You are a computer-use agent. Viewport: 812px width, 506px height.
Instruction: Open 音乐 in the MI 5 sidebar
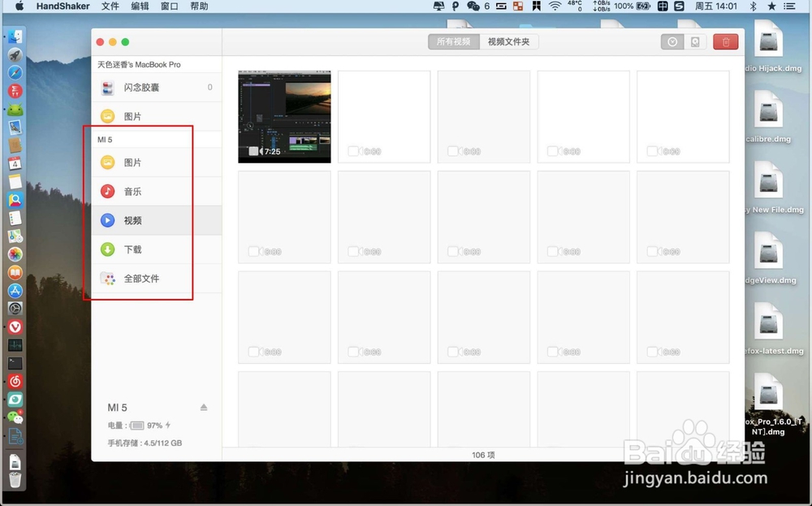(157, 192)
